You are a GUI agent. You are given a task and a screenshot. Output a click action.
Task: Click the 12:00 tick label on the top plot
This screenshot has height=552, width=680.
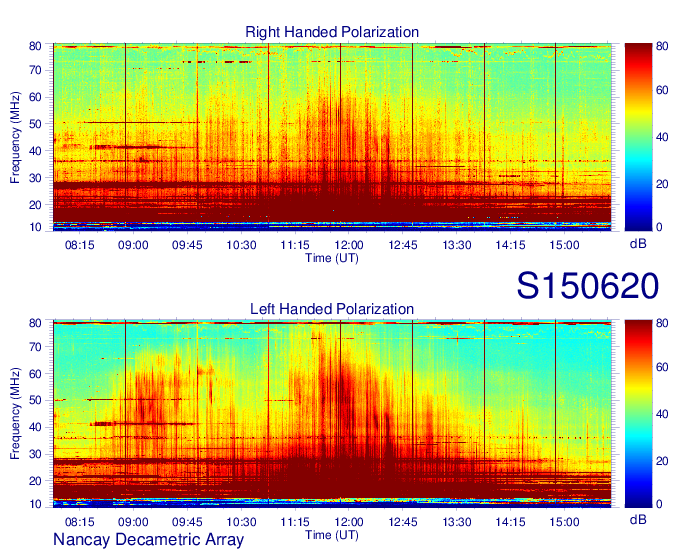(x=349, y=245)
